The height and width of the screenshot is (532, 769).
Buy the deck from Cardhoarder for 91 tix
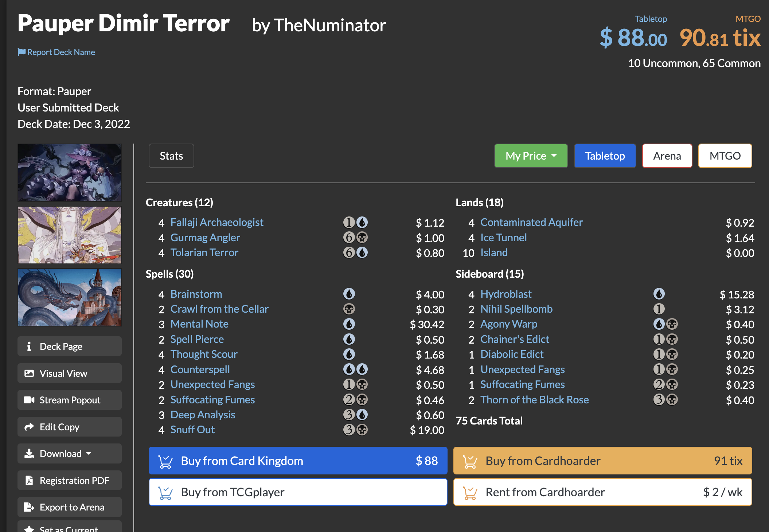(x=602, y=461)
